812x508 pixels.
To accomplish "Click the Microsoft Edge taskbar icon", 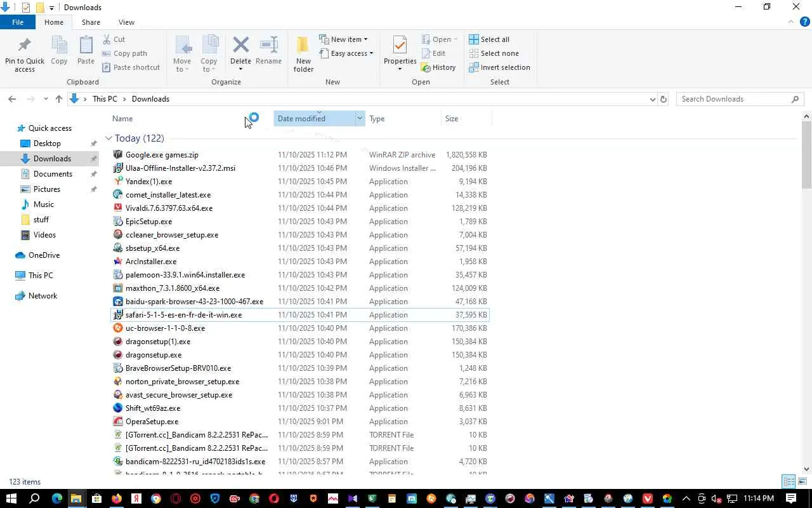I will (57, 498).
